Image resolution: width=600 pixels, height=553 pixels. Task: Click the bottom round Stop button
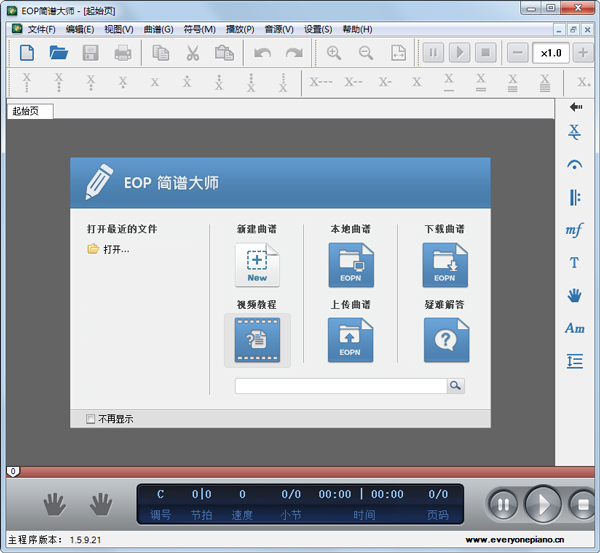(x=582, y=505)
